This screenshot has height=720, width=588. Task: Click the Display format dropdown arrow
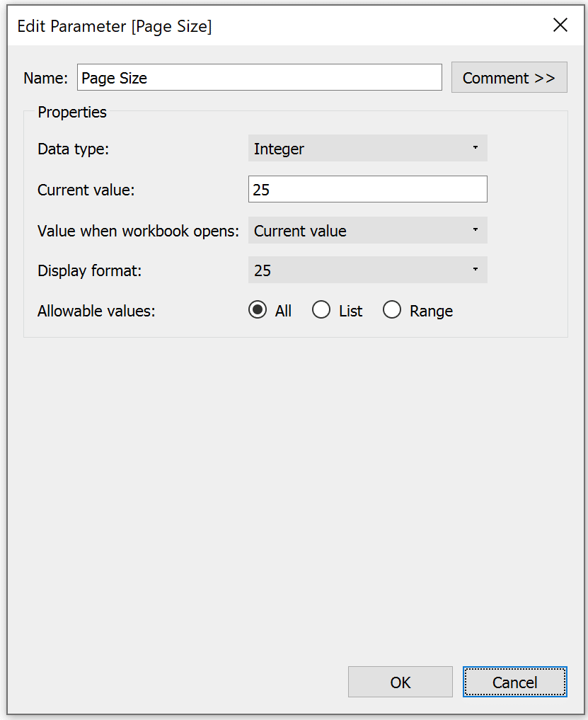475,269
